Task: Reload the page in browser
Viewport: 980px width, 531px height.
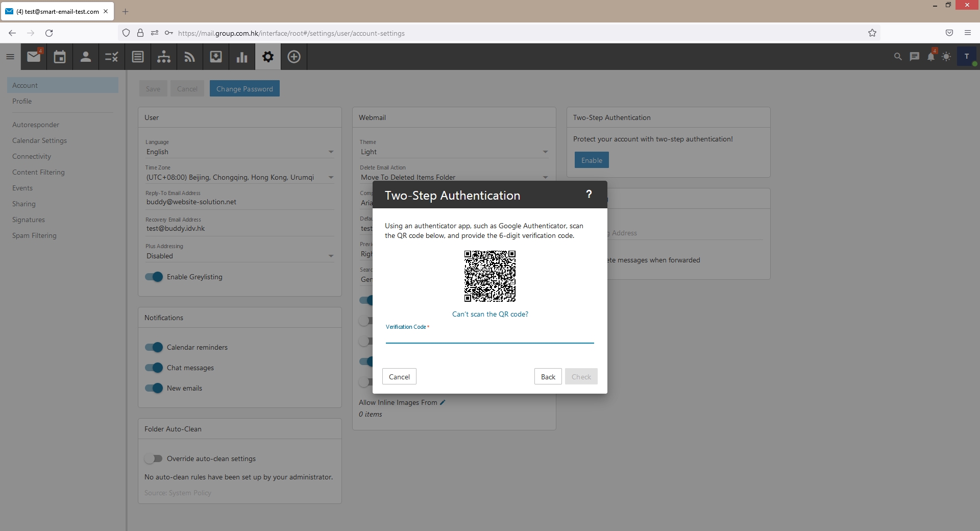Action: [x=49, y=33]
